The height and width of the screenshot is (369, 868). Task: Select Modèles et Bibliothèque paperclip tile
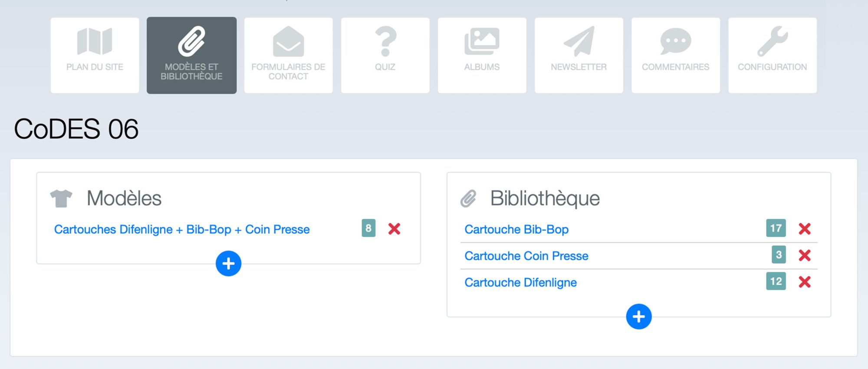pyautogui.click(x=191, y=55)
